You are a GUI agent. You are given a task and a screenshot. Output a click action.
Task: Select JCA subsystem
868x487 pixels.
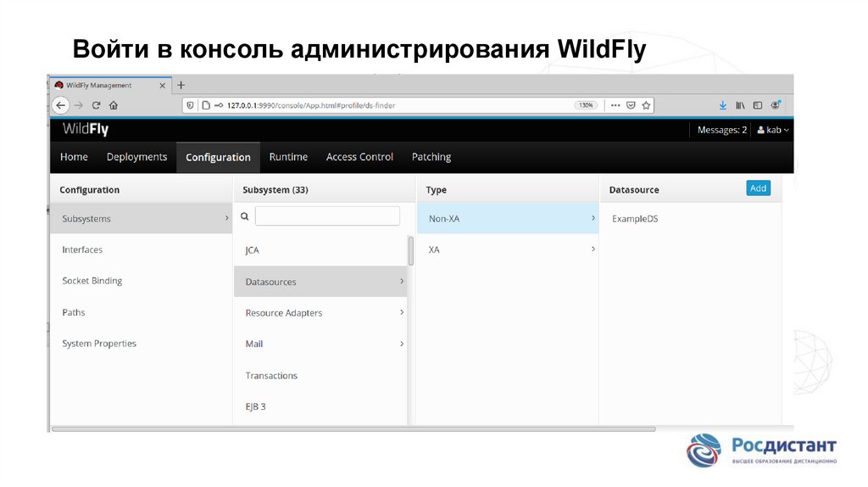(x=320, y=250)
